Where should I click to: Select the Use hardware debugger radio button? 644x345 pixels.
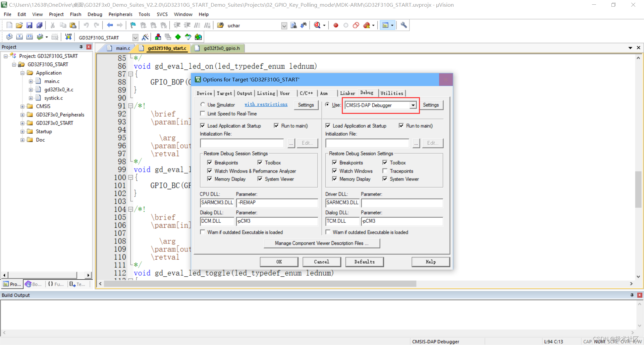coord(327,105)
